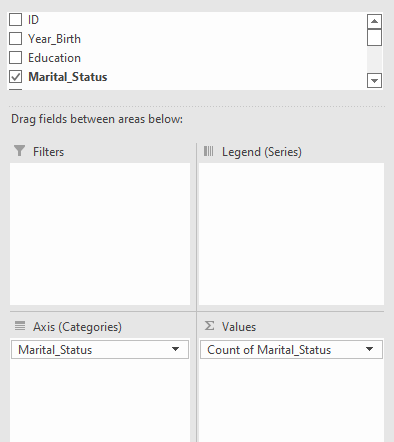This screenshot has width=394, height=442.
Task: Select the Education field label
Action: [x=54, y=58]
